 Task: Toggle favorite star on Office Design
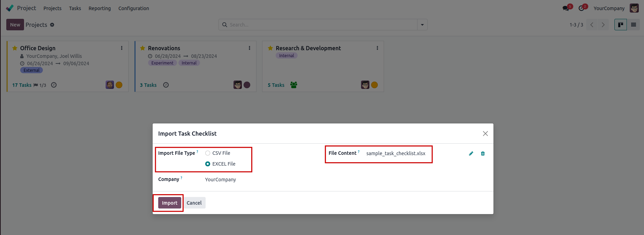(x=15, y=48)
